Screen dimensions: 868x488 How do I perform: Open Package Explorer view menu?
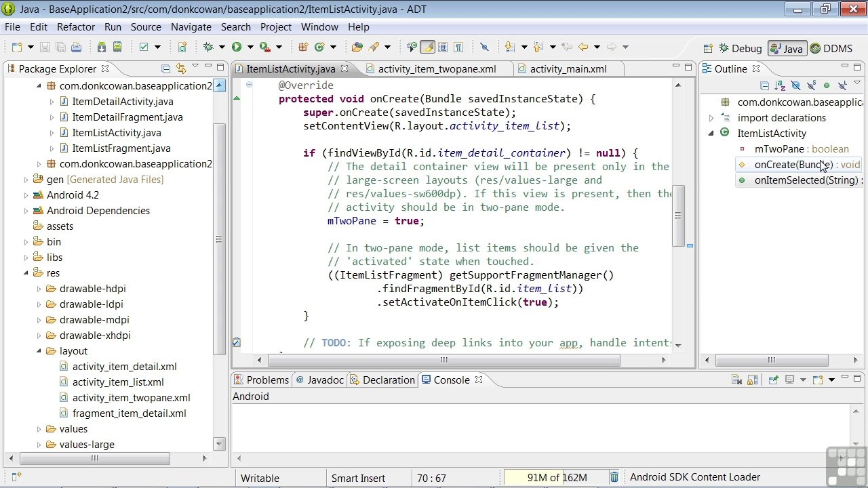[195, 66]
